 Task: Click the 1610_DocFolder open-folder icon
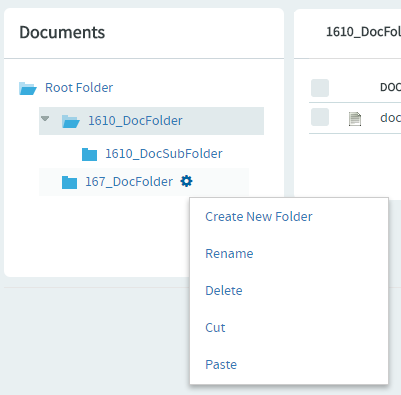pos(71,121)
